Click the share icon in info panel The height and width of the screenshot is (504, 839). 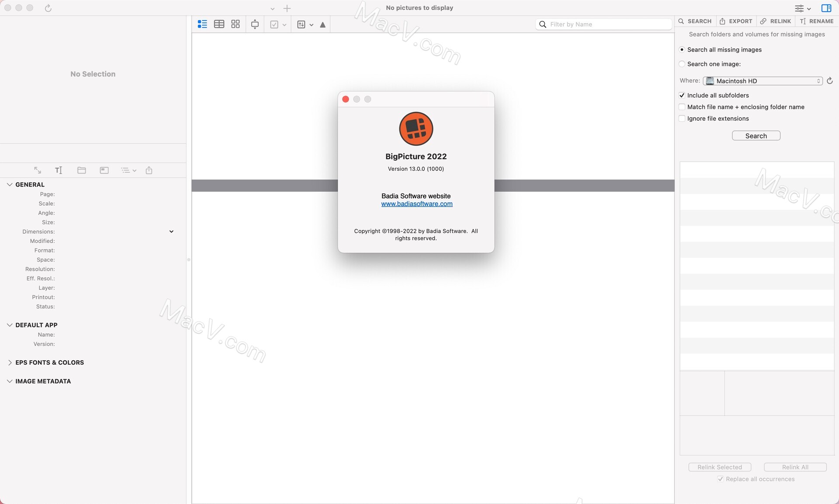149,170
